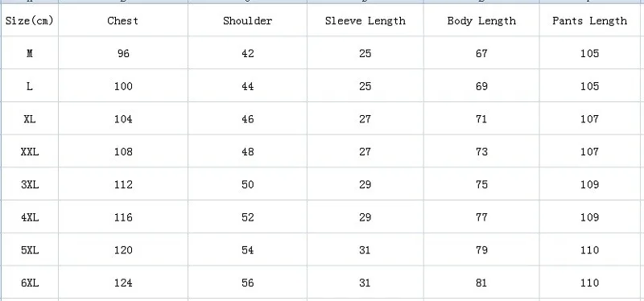Click chest value 112 cell

tap(123, 184)
